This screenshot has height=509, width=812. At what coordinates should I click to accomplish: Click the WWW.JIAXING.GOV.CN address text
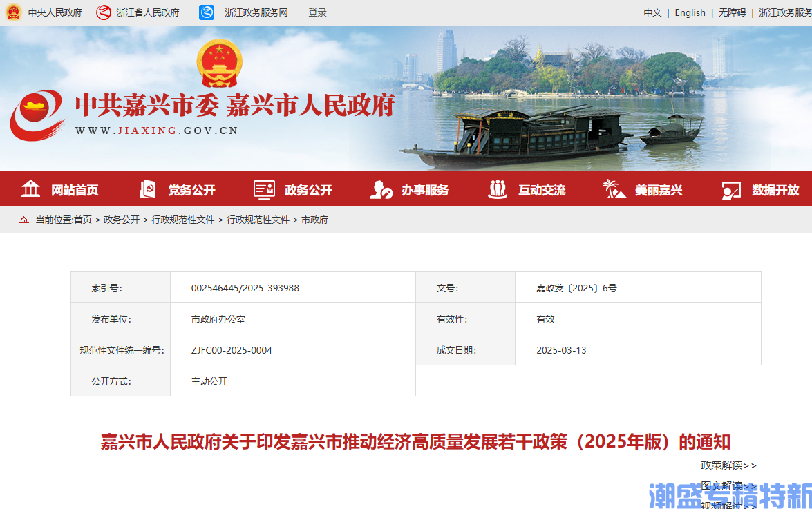pos(156,131)
